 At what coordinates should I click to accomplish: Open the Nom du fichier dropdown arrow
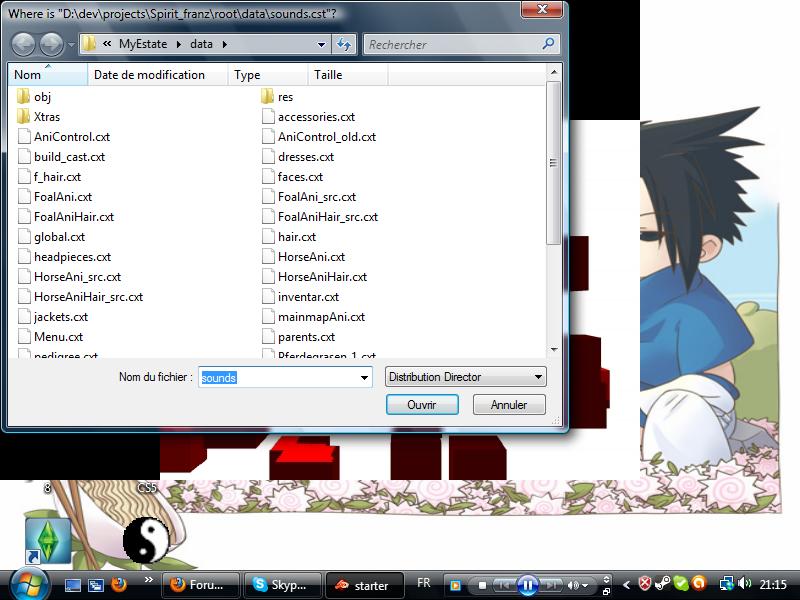click(364, 378)
